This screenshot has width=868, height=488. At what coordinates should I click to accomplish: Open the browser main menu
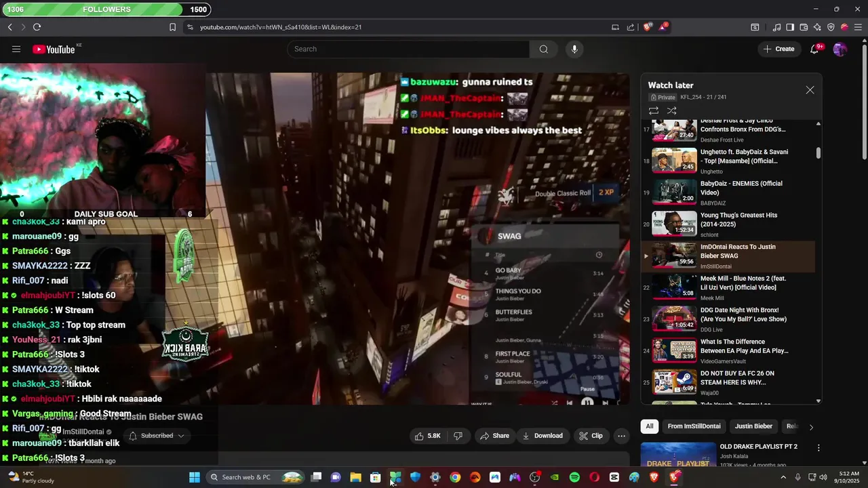[858, 27]
